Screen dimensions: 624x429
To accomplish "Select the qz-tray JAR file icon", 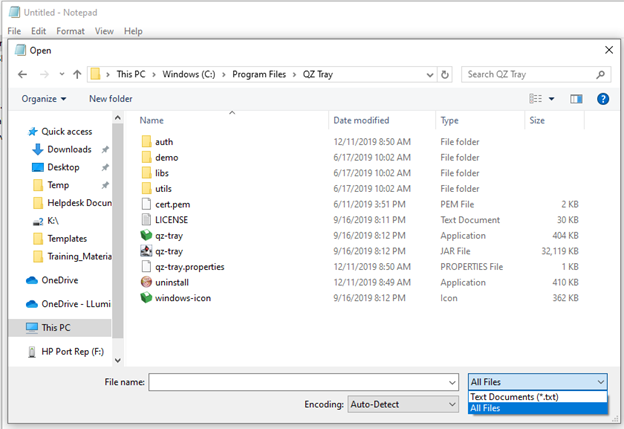I will click(147, 251).
